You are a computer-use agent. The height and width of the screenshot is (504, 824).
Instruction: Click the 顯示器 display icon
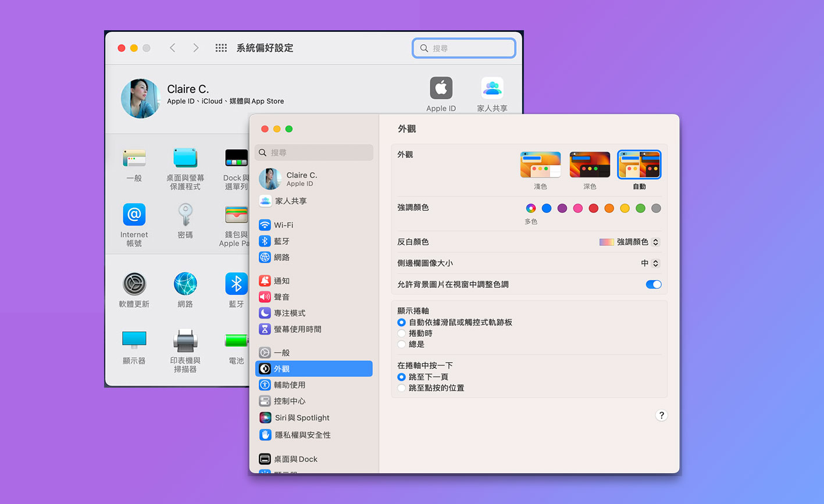coord(134,341)
